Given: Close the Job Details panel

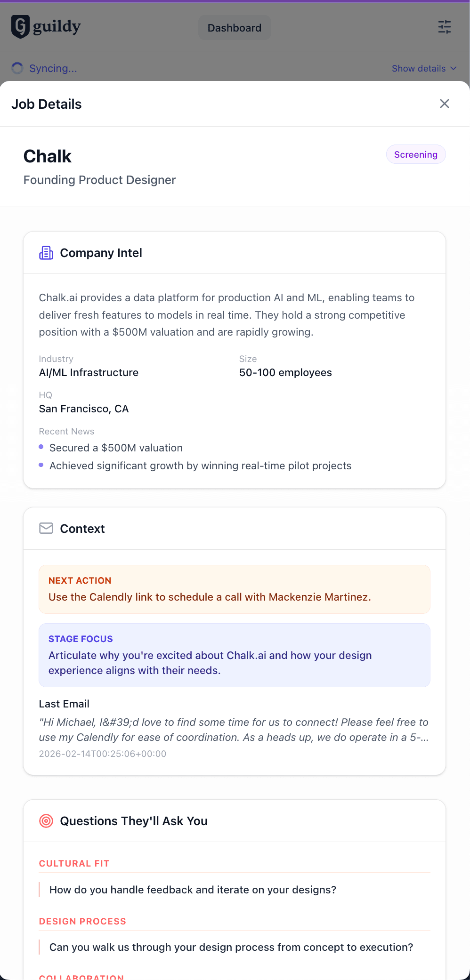Looking at the screenshot, I should point(444,104).
